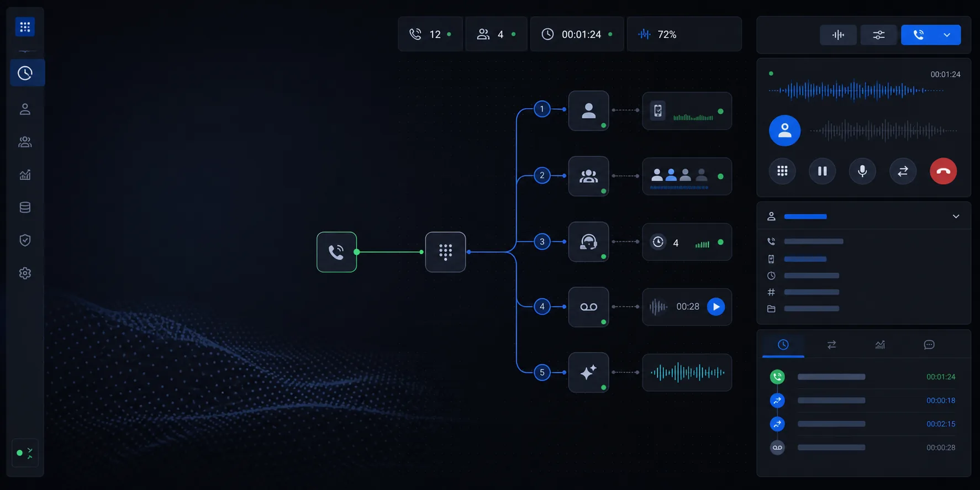This screenshot has height=490, width=980.
Task: Select the headset support agent node
Action: (588, 242)
